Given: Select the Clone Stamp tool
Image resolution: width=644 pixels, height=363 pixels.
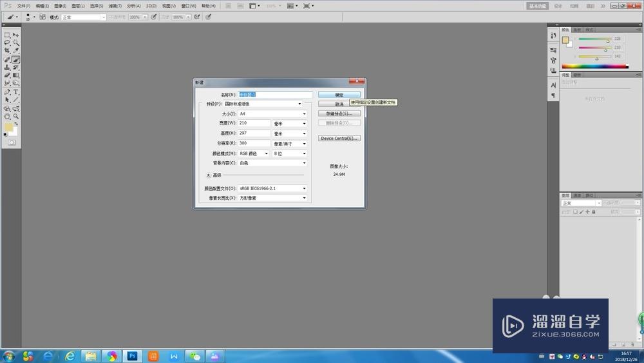Looking at the screenshot, I should (x=7, y=68).
